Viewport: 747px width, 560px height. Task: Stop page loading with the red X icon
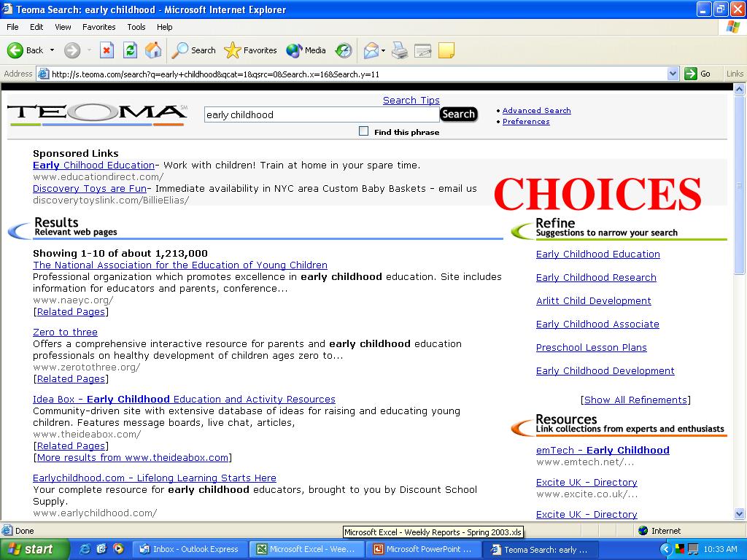[x=107, y=50]
